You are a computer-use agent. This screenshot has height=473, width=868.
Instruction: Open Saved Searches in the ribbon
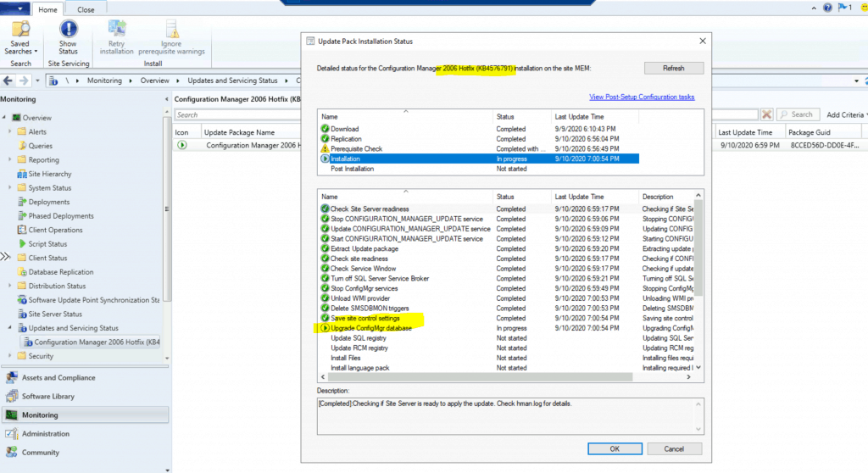20,37
